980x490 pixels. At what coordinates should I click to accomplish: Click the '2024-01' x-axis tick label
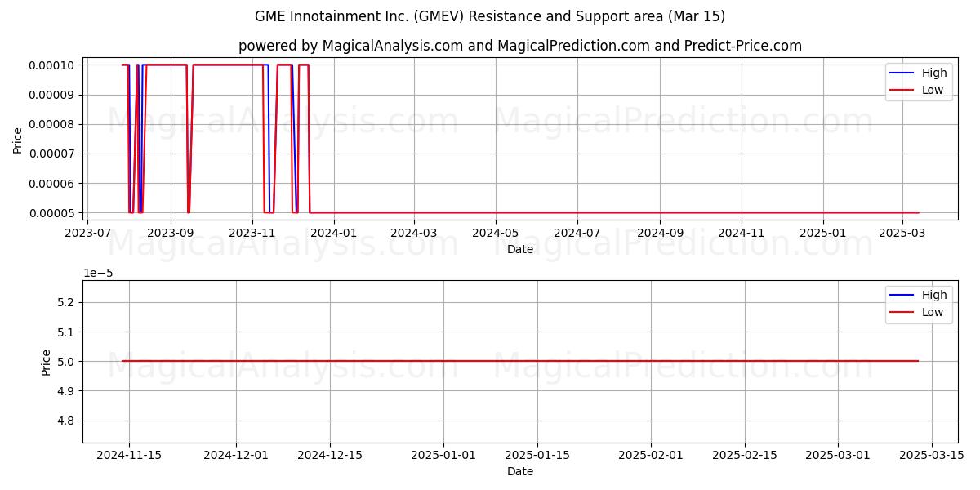(333, 233)
